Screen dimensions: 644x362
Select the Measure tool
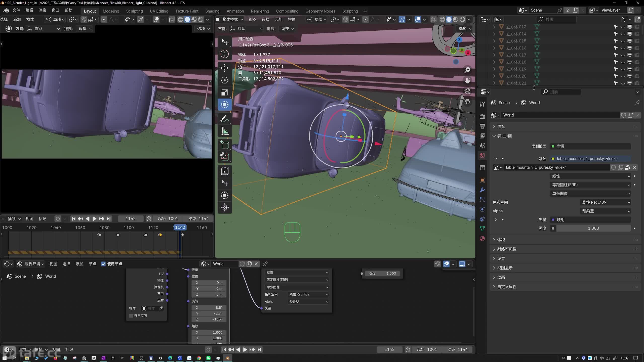225,131
